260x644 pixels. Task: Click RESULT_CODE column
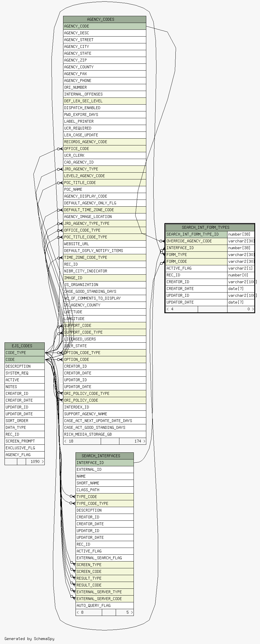pos(105,585)
